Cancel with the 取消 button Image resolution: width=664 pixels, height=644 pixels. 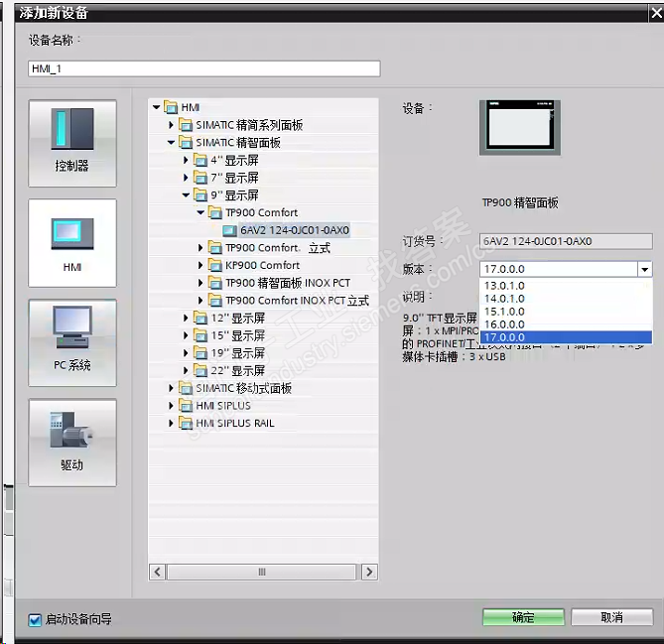pos(612,617)
